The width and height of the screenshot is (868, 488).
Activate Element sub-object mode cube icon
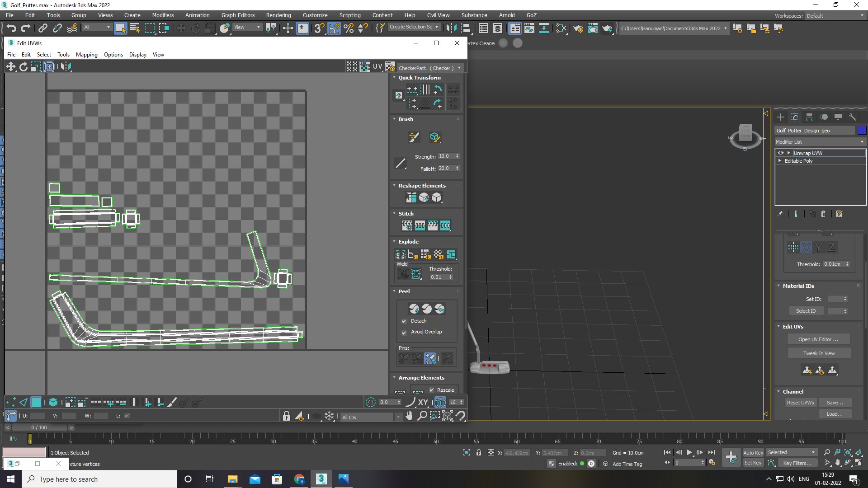pyautogui.click(x=53, y=402)
